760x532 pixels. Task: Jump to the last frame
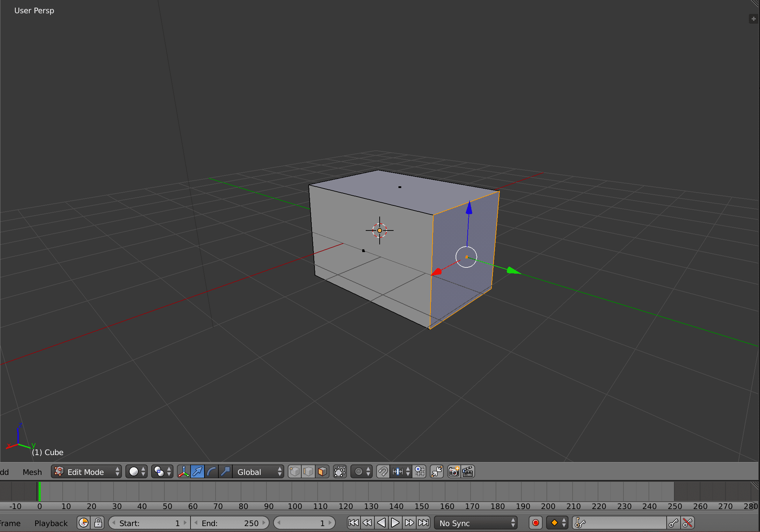coord(424,523)
